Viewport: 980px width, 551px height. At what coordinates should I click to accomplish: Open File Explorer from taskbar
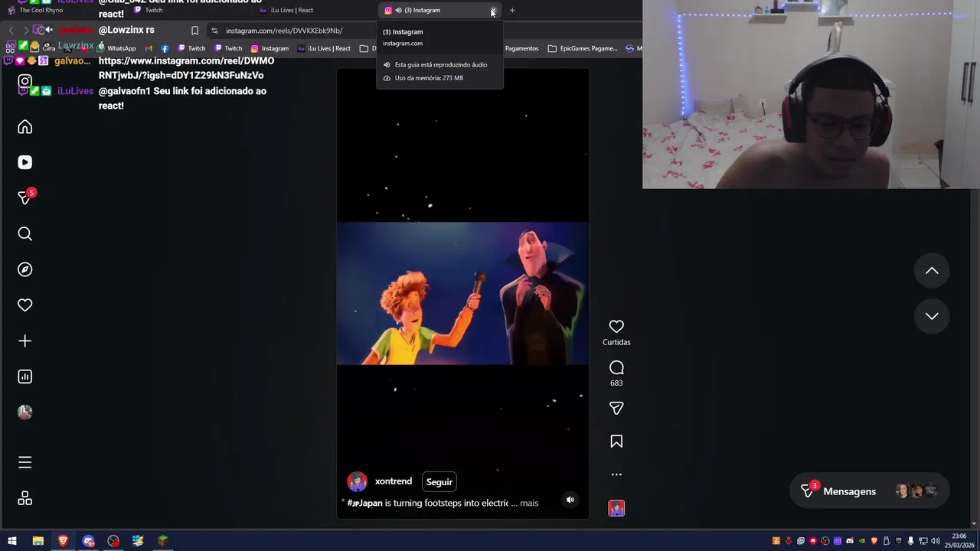pos(38,541)
